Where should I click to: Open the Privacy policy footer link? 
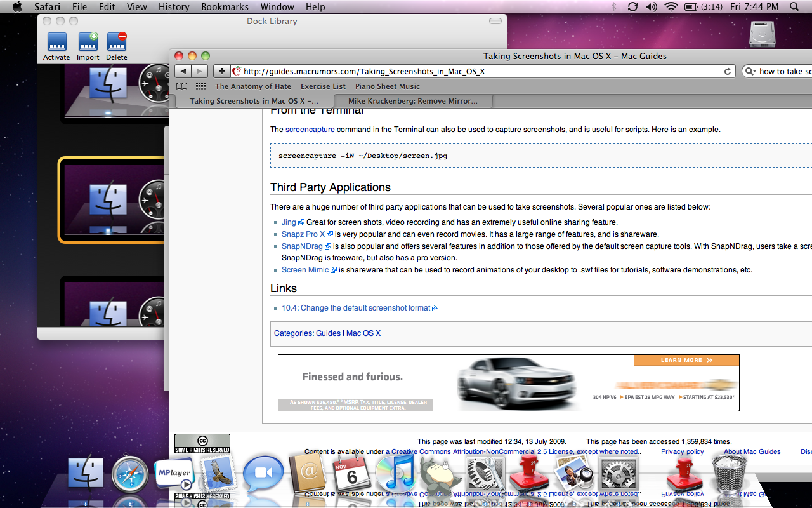683,452
